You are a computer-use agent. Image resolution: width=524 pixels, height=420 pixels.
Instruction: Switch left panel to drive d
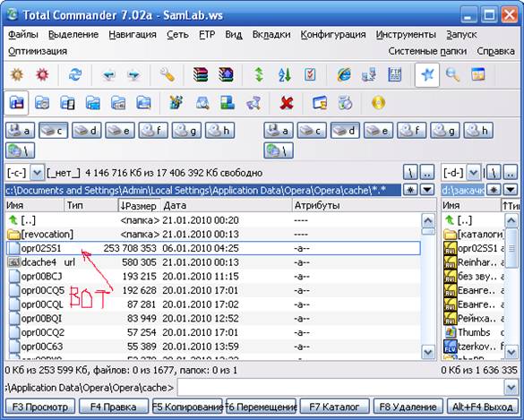(x=87, y=131)
